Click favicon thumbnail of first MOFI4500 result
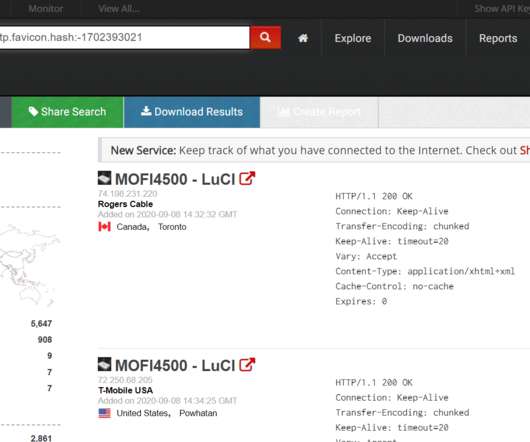This screenshot has height=442, width=530. [104, 178]
